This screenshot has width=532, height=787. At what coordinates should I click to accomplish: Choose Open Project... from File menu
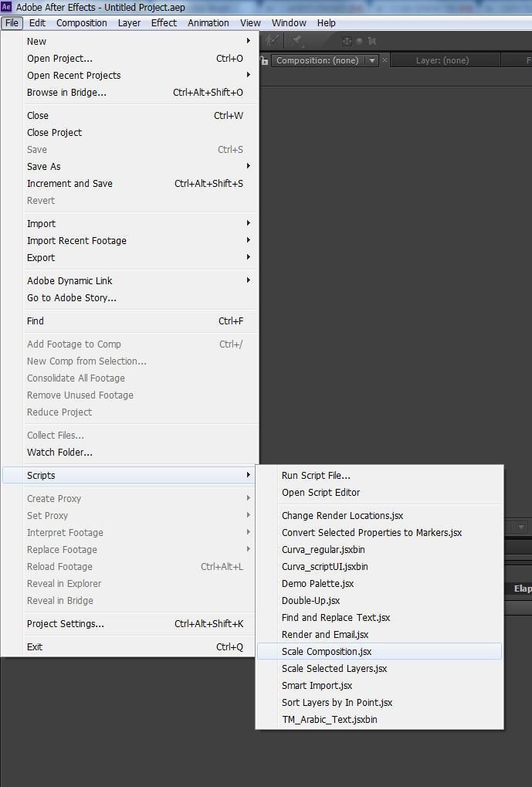tap(130, 58)
